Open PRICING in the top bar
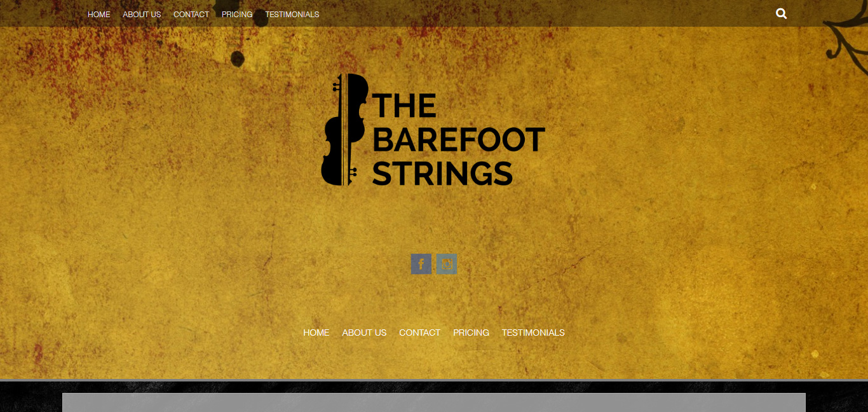The height and width of the screenshot is (412, 868). click(237, 14)
